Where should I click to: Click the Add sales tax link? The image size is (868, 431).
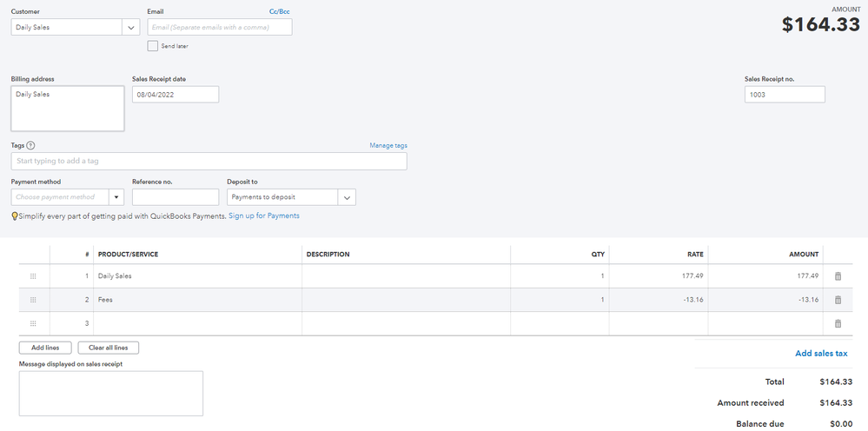click(x=821, y=354)
